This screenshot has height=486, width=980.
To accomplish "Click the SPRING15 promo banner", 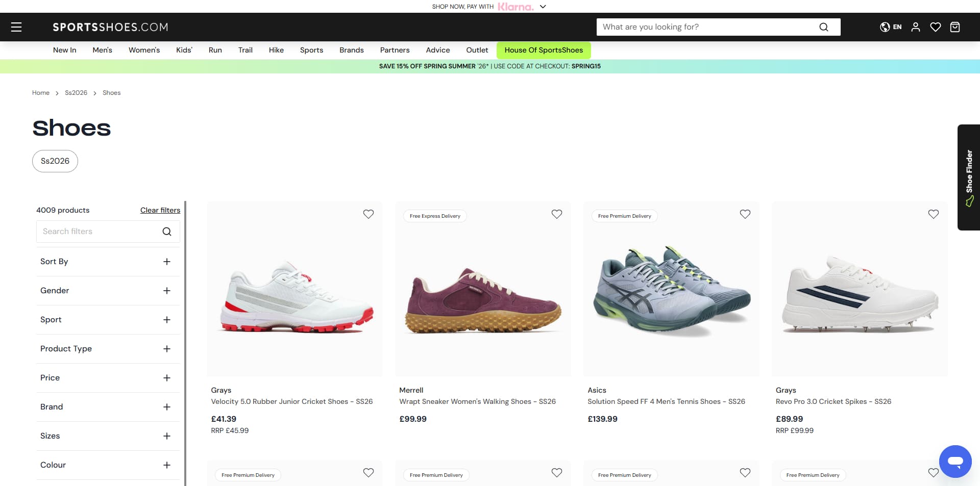I will (490, 66).
